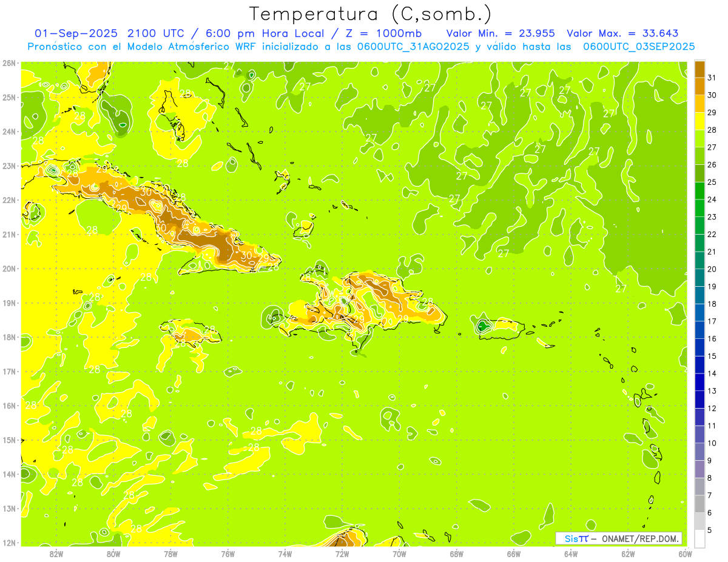Pick the legend band between 19 and 20
Screen dimensions: 728x562
tap(699, 278)
